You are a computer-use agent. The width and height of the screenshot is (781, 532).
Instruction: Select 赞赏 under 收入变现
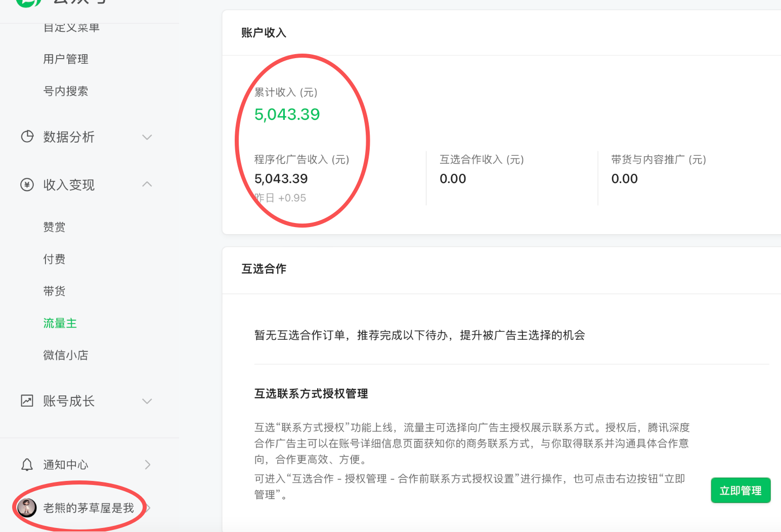[54, 227]
